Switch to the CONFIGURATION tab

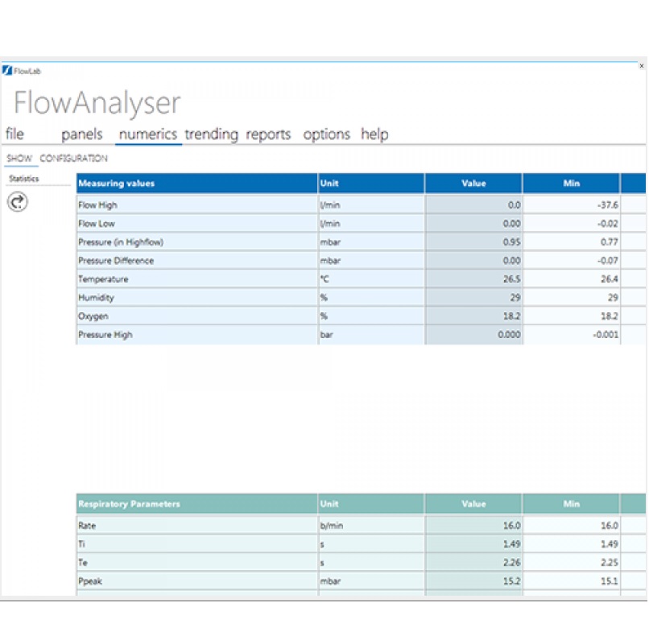[73, 159]
